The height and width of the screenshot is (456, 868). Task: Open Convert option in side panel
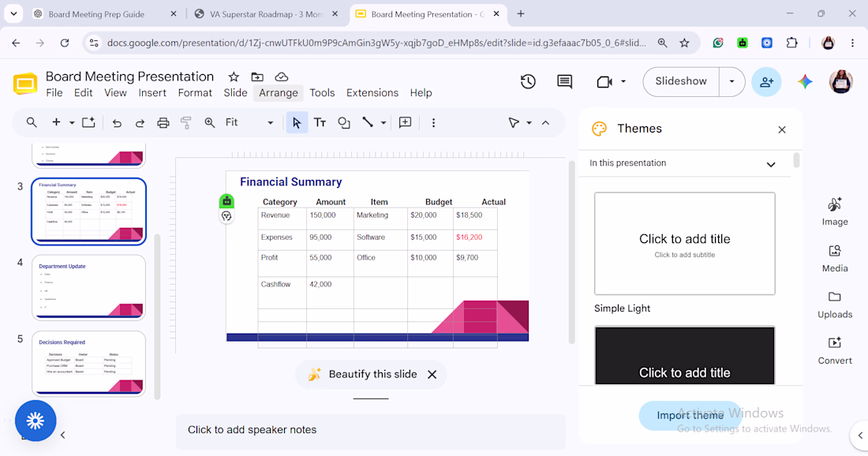pyautogui.click(x=835, y=351)
